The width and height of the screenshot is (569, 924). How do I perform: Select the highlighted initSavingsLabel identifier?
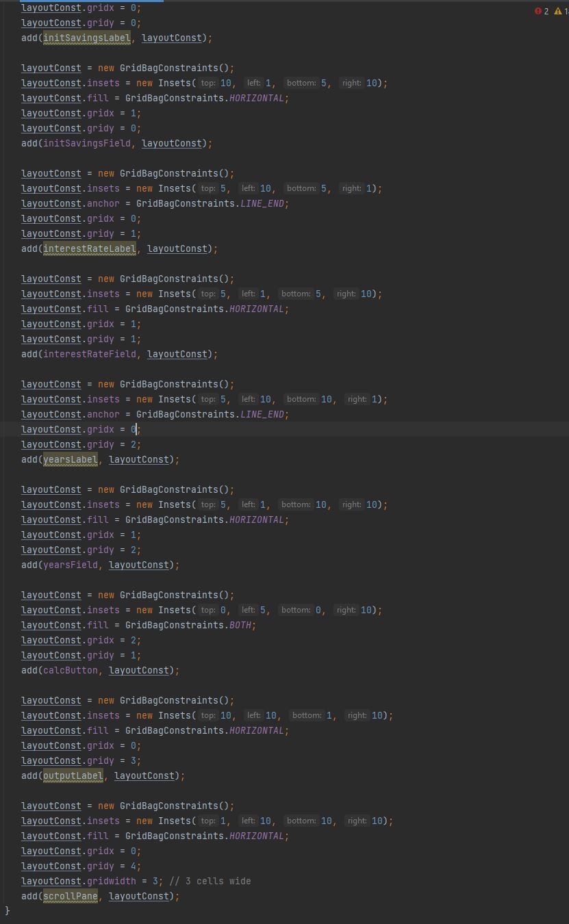click(86, 38)
